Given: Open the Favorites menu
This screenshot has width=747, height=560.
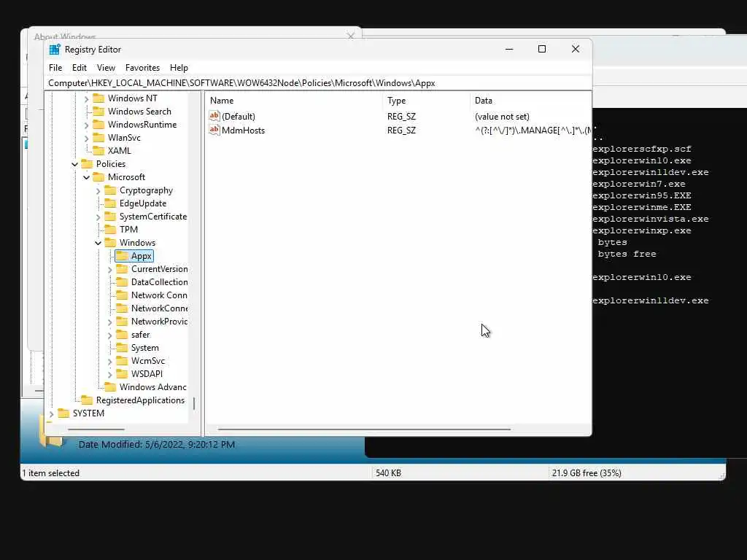Looking at the screenshot, I should click(x=142, y=68).
